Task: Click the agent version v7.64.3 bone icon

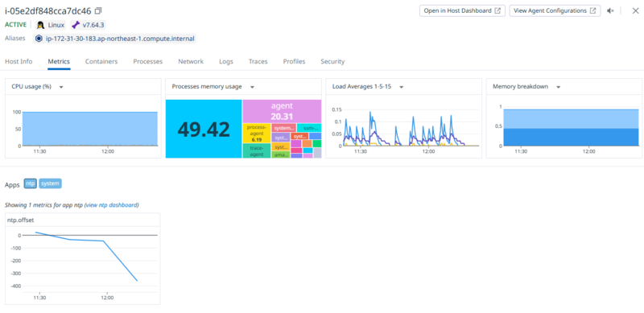Action: 75,25
